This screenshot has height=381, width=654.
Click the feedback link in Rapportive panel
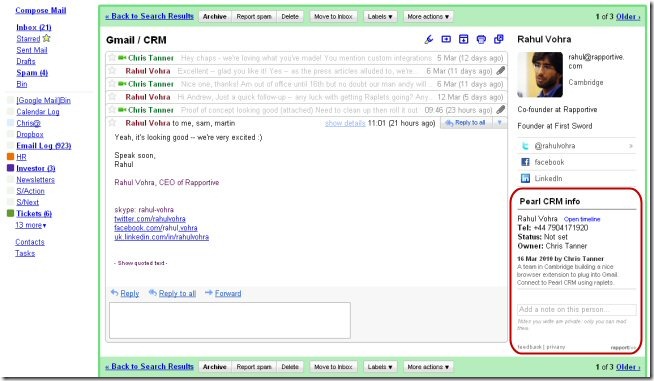tap(529, 347)
